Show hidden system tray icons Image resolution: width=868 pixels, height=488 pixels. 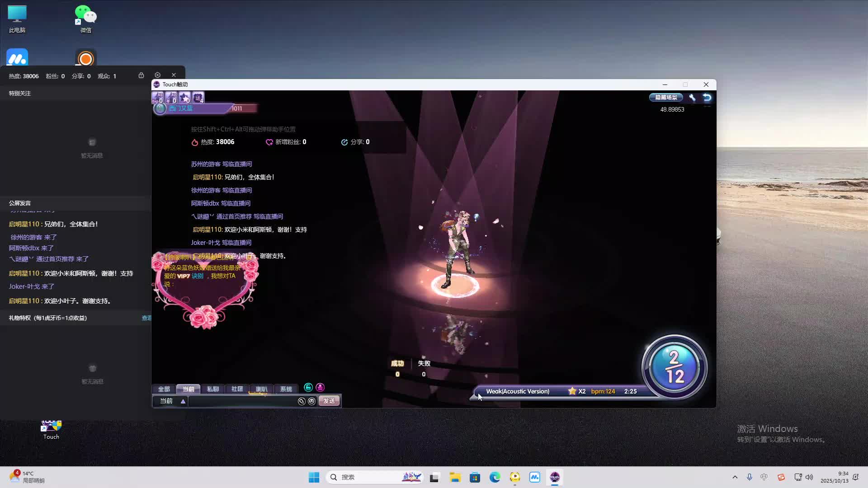pyautogui.click(x=735, y=477)
